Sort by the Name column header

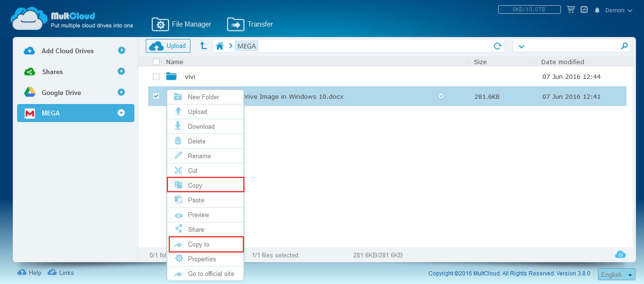pyautogui.click(x=175, y=62)
